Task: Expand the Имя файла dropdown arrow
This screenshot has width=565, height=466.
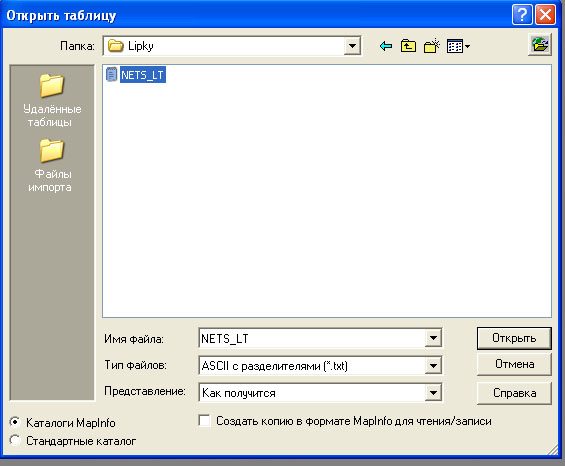Action: pos(433,338)
